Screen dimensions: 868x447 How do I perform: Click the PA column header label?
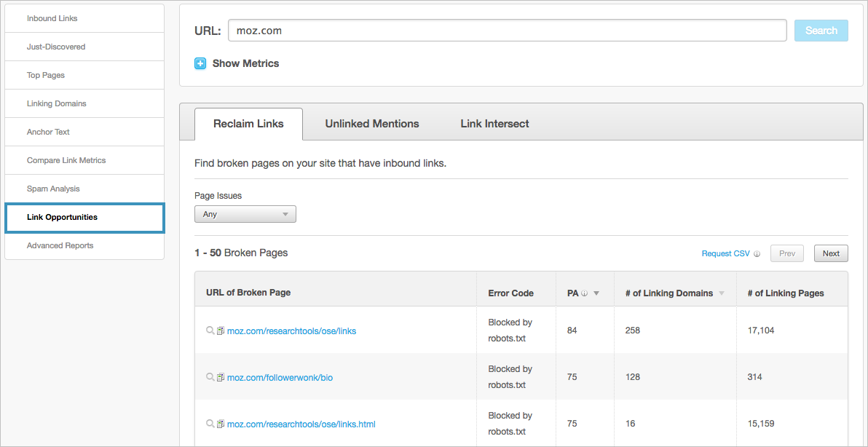click(x=572, y=293)
